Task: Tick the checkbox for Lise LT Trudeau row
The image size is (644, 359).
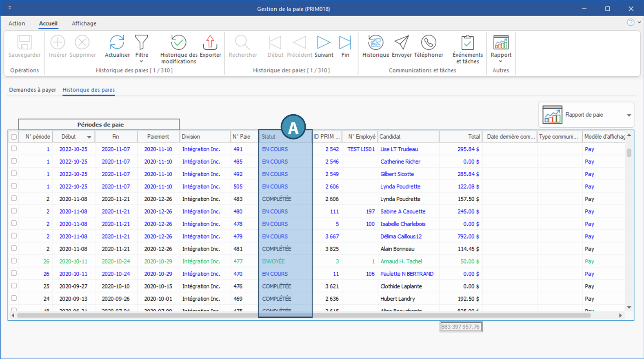Action: coord(14,149)
